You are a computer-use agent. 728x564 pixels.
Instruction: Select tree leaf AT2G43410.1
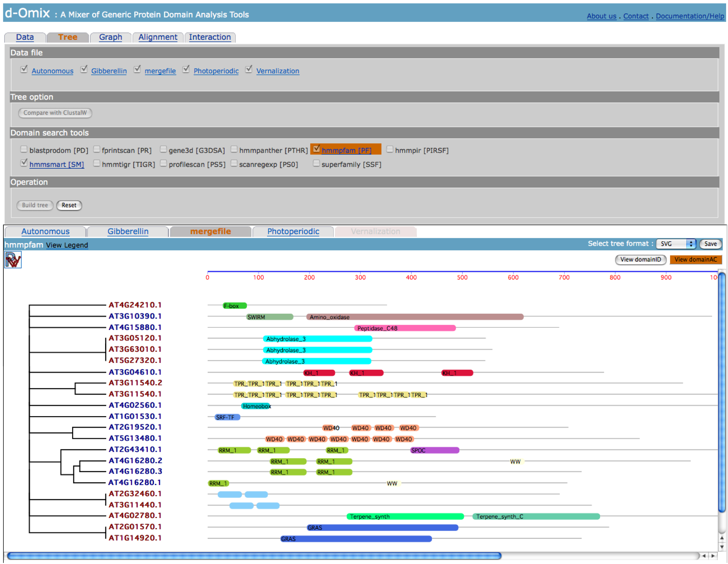pos(135,450)
